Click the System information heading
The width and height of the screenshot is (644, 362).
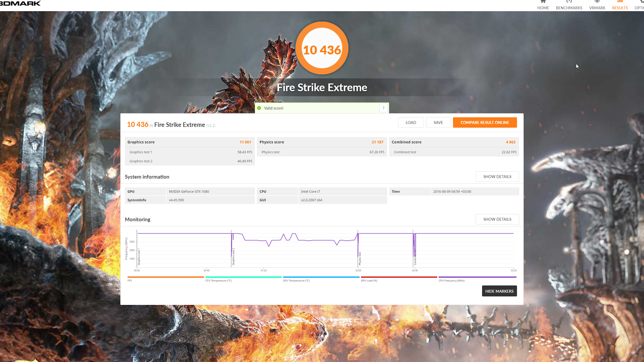147,177
